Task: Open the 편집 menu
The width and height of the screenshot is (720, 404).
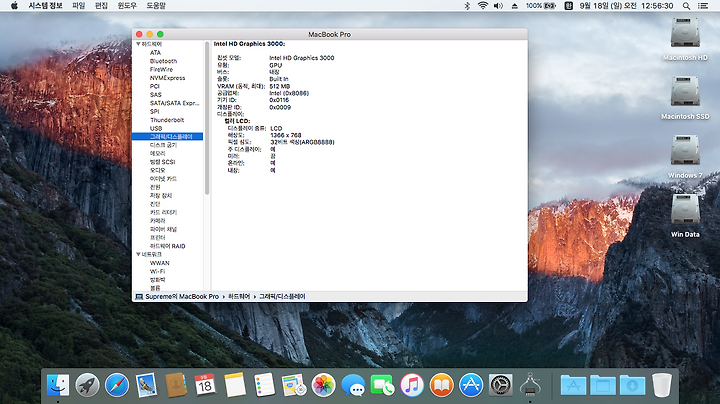Action: tap(101, 6)
